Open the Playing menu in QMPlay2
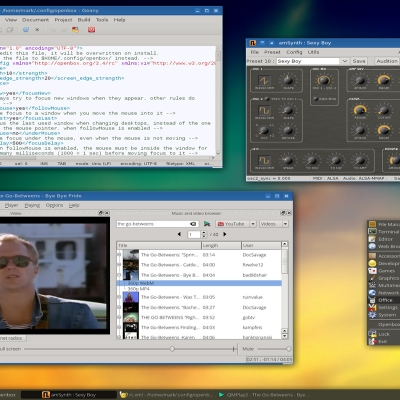The height and width of the screenshot is (400, 400). (x=32, y=205)
